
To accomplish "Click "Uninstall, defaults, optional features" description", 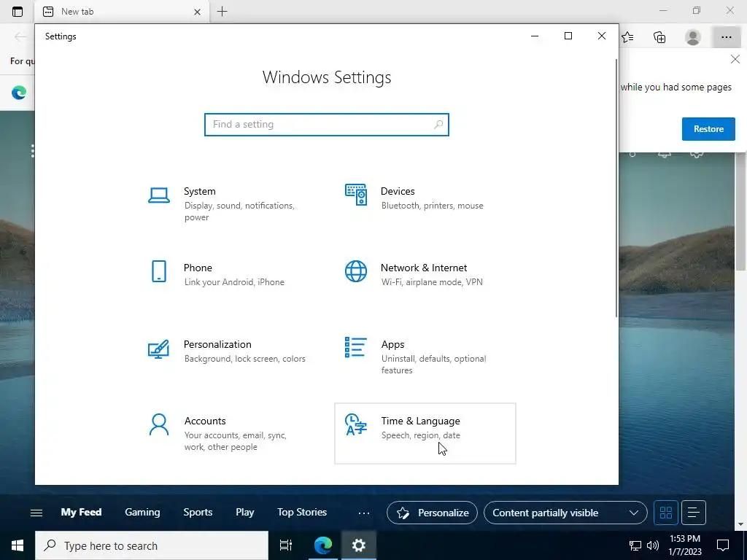I will click(433, 365).
